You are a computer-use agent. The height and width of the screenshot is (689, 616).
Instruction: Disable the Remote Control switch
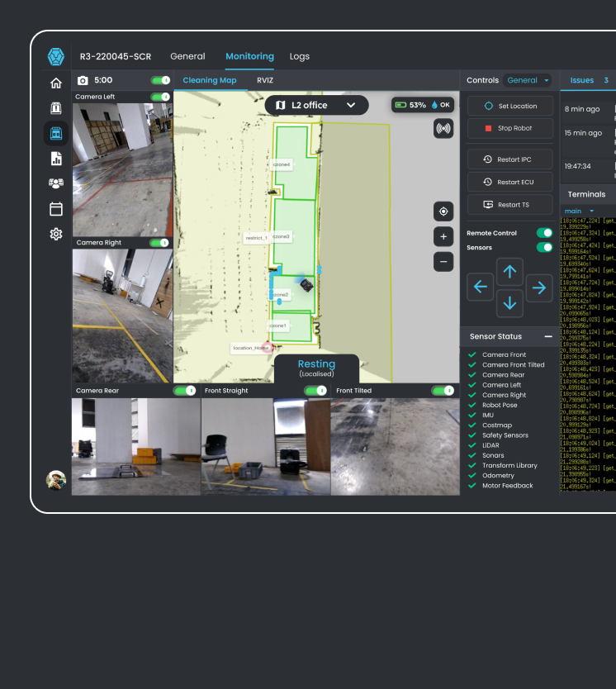click(x=544, y=233)
